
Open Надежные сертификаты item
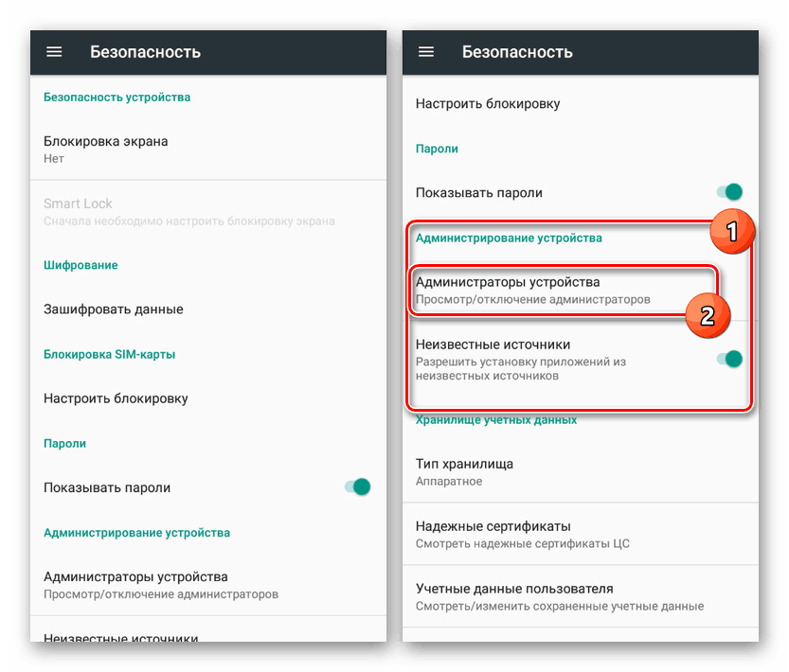coord(506,534)
